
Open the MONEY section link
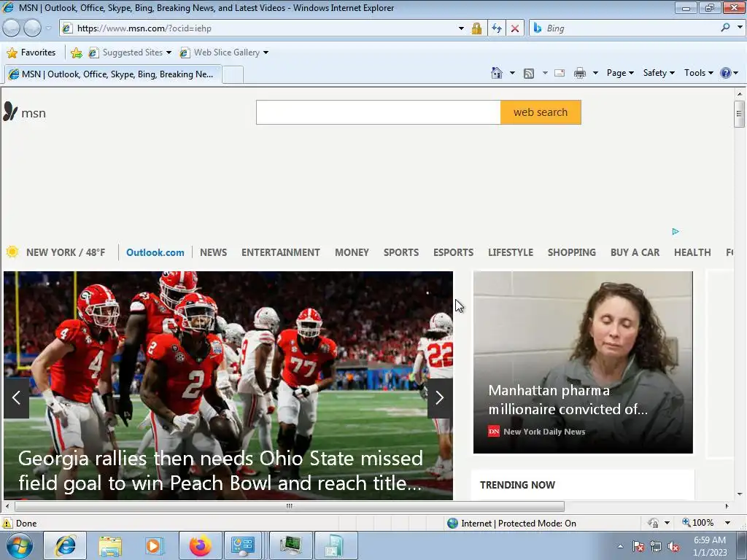pyautogui.click(x=352, y=252)
